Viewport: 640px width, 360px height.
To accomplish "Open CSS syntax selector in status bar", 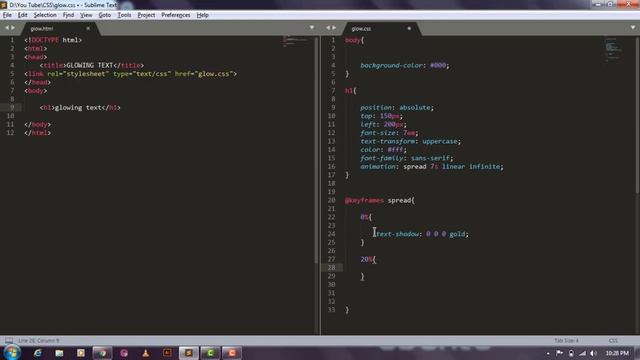I will tap(613, 340).
